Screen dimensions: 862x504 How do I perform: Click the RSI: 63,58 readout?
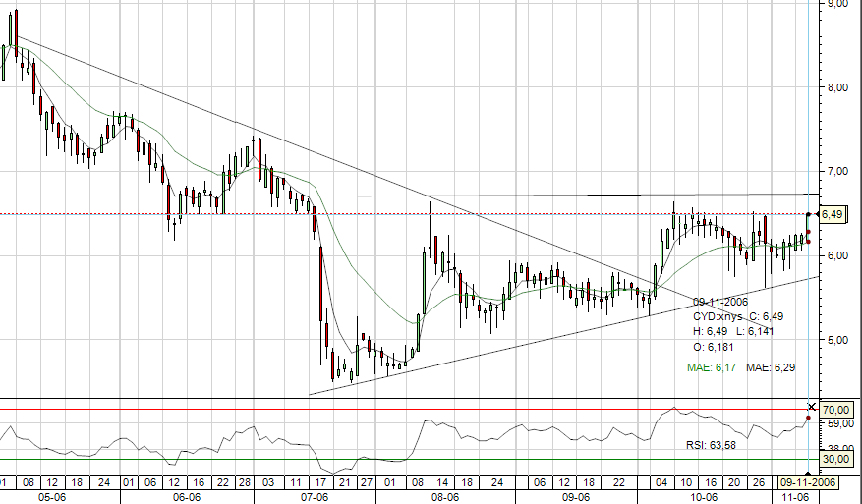711,445
